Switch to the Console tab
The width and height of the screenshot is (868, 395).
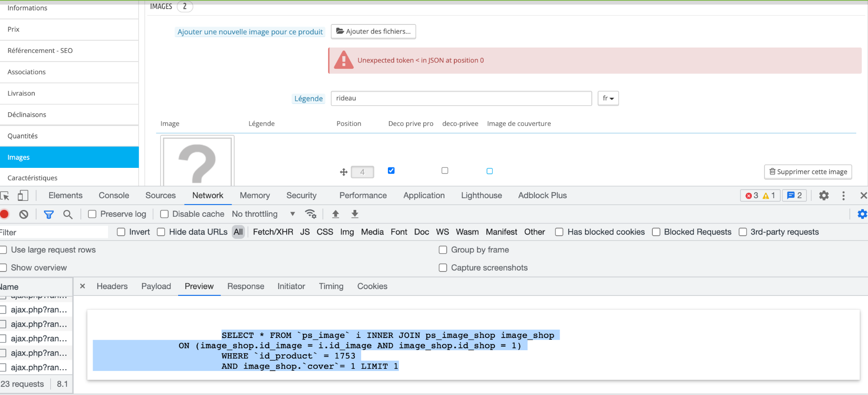click(114, 195)
